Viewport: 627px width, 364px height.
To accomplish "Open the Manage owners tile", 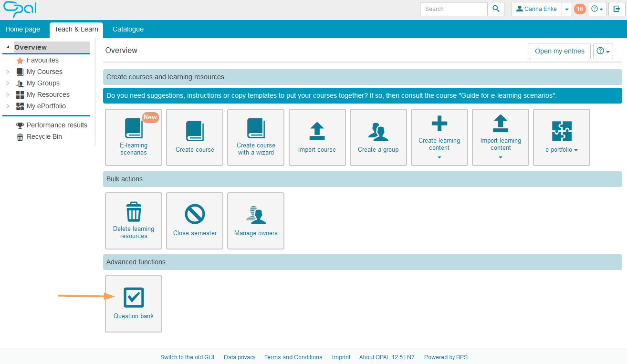I will (x=256, y=220).
